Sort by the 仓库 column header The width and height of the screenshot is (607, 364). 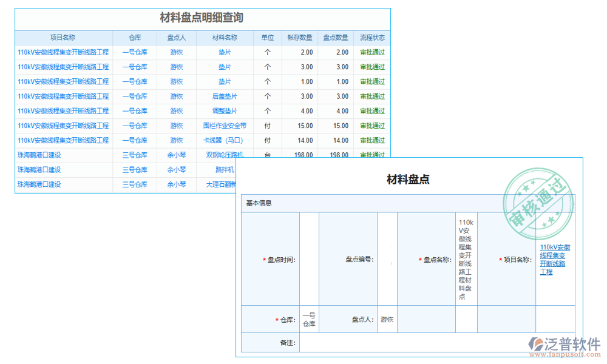(x=135, y=37)
